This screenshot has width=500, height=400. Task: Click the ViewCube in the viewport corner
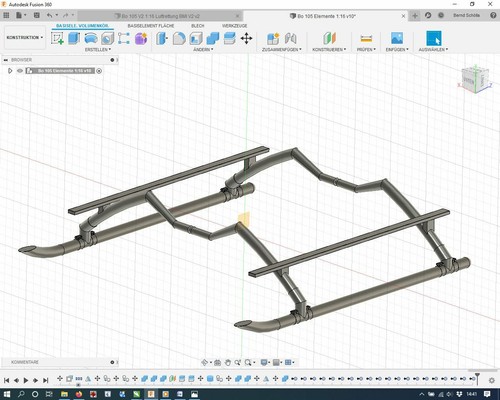[x=475, y=79]
